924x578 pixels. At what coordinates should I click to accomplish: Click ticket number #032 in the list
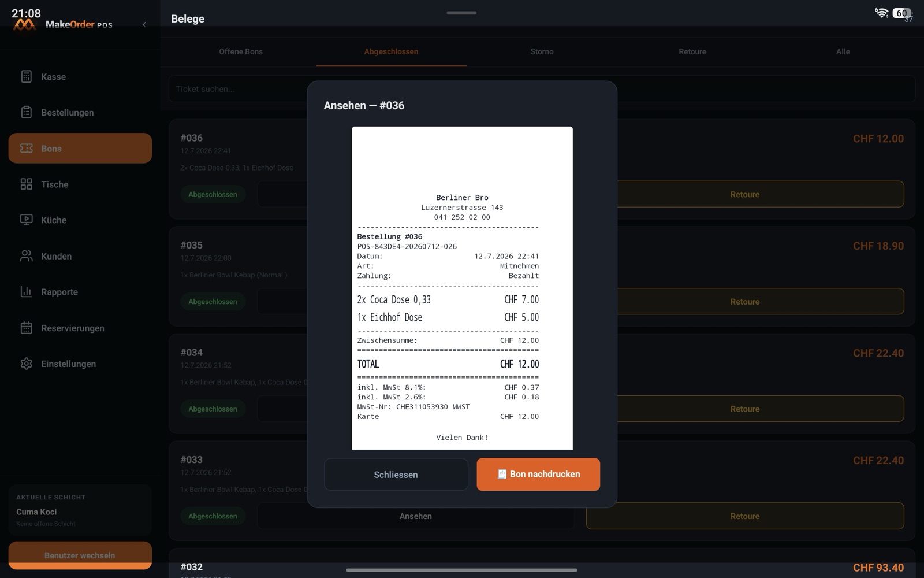pyautogui.click(x=191, y=567)
